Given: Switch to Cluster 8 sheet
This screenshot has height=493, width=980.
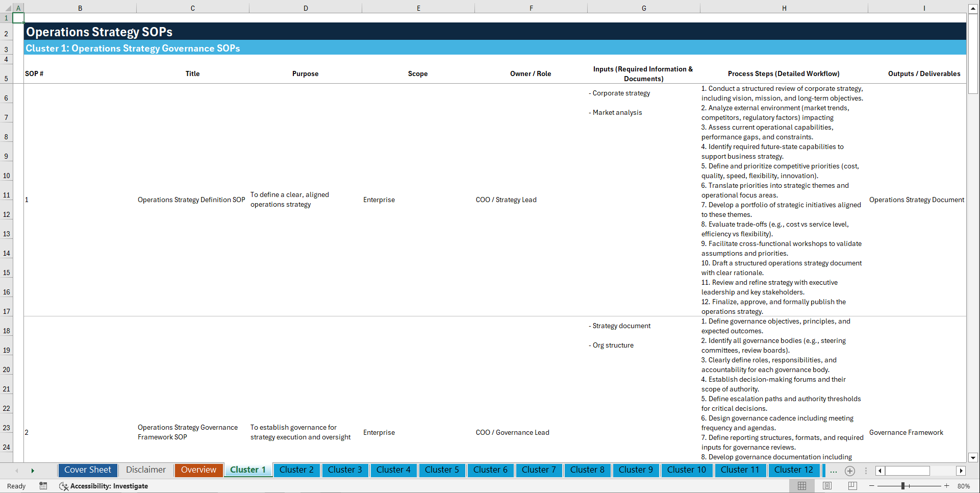Looking at the screenshot, I should (587, 470).
